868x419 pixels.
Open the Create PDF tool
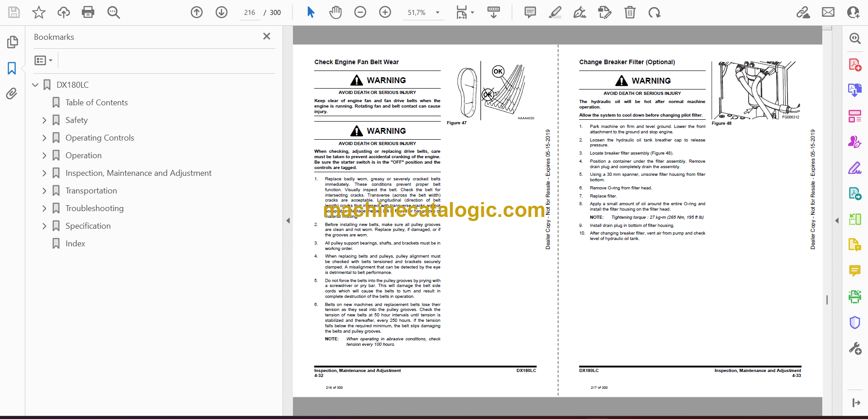[855, 65]
